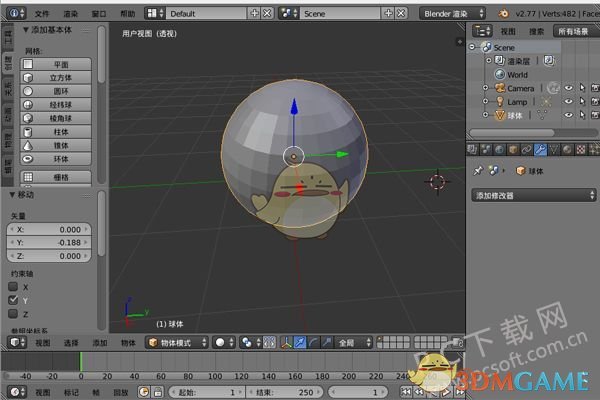Add a 锥体 mesh
600x400 pixels.
[56, 145]
